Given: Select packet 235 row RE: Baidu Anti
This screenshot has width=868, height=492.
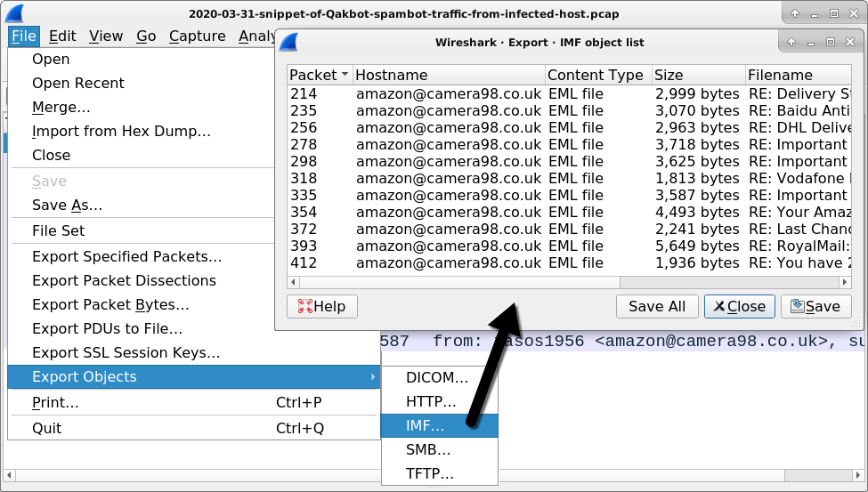Looking at the screenshot, I should pos(569,110).
